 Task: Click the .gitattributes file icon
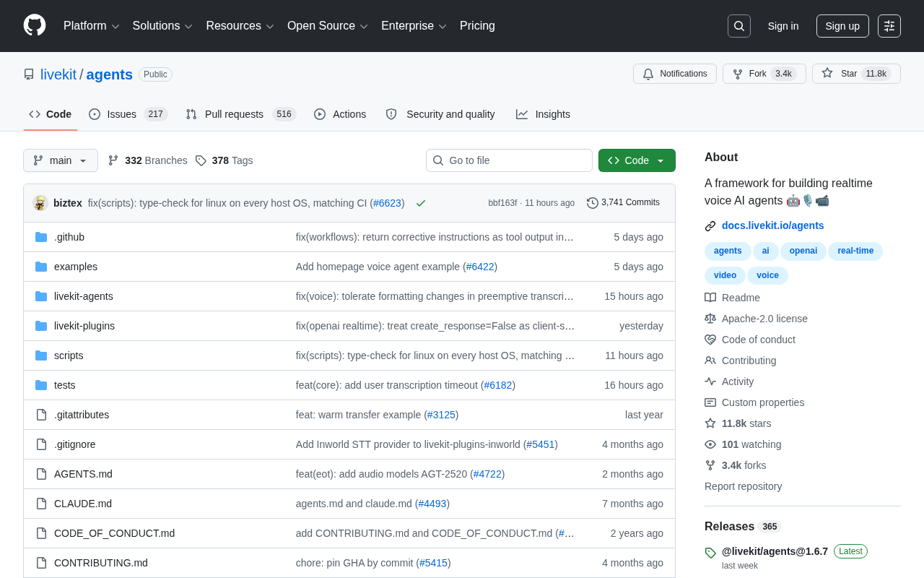pos(41,415)
